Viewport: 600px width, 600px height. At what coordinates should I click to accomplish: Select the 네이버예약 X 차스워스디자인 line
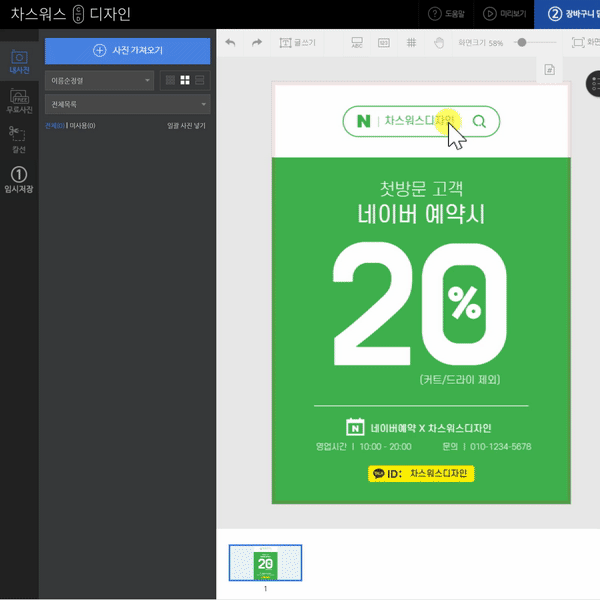coord(431,428)
